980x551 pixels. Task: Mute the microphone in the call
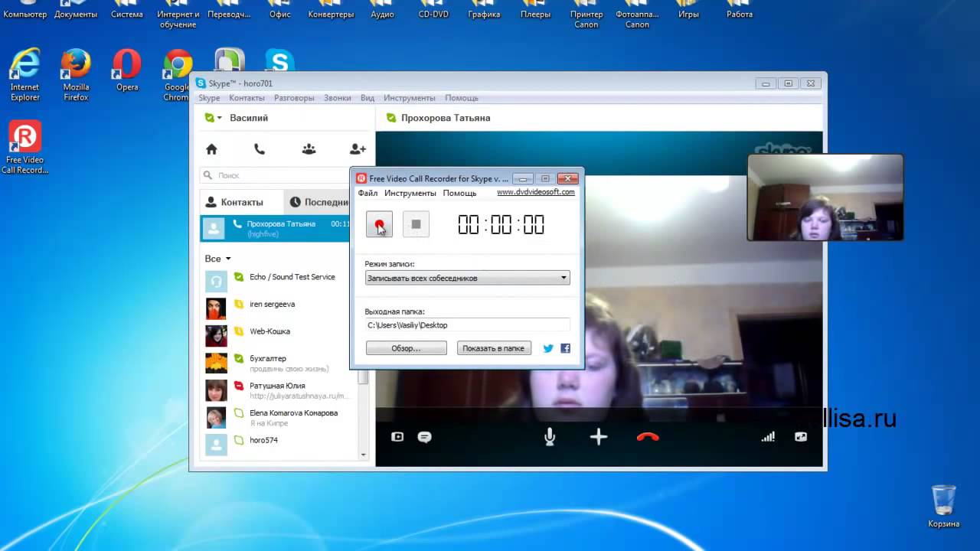tap(550, 437)
